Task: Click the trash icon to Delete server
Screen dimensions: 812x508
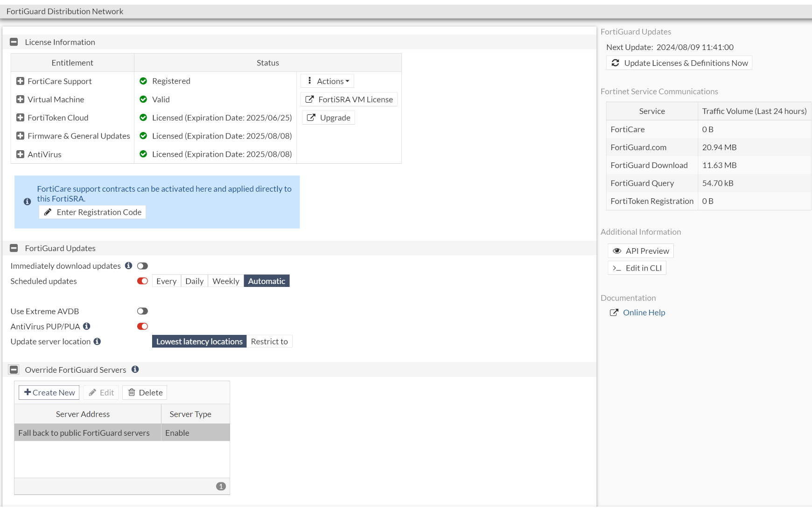Action: point(132,393)
